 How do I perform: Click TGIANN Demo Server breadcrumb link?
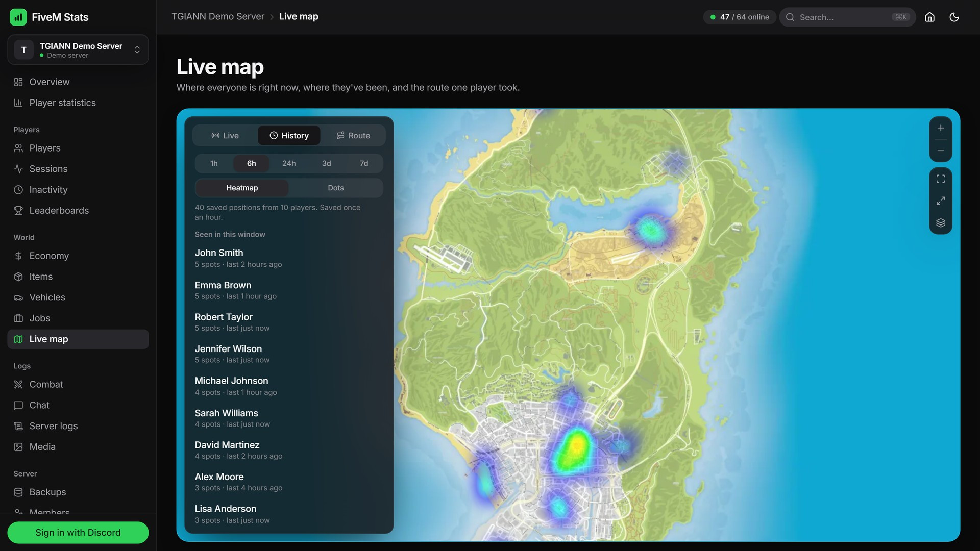point(218,17)
